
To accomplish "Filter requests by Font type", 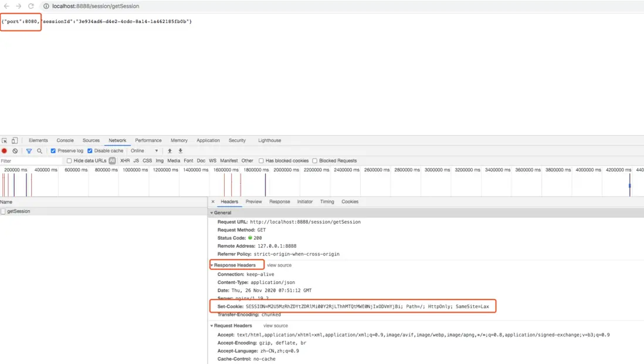I will click(188, 161).
